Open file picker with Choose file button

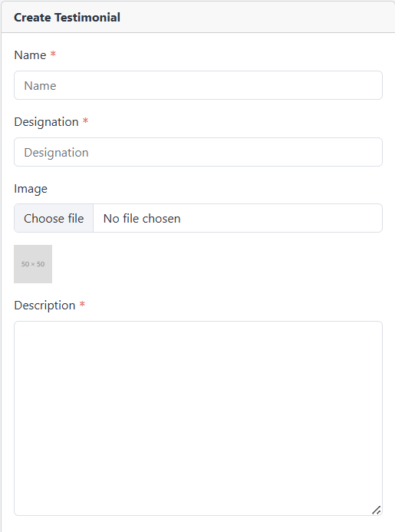[54, 218]
